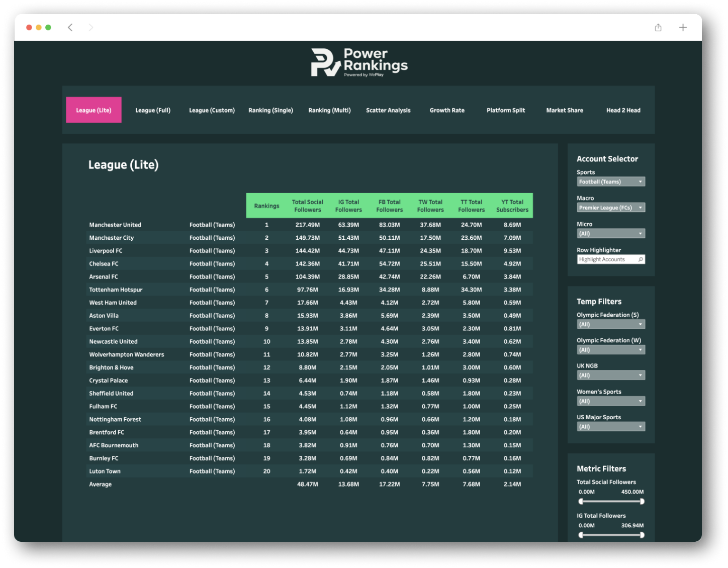The height and width of the screenshot is (568, 728).
Task: Click YT Total Subscribers column header
Action: [x=512, y=206]
